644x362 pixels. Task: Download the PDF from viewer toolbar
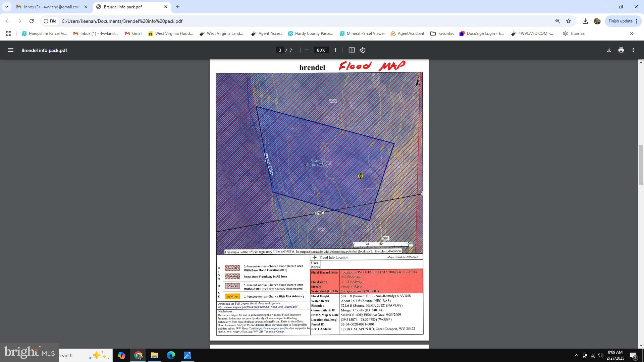tap(609, 50)
